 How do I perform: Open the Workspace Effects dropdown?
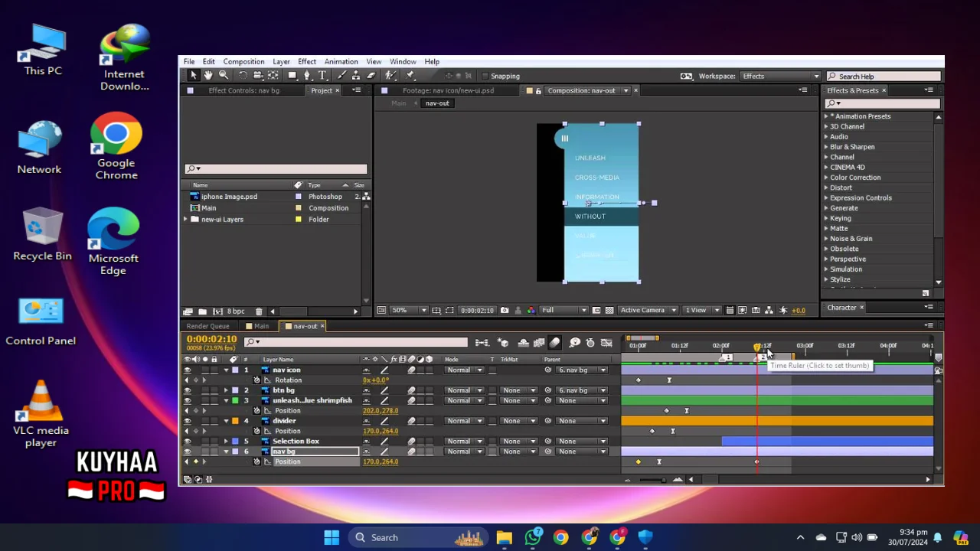tap(780, 76)
